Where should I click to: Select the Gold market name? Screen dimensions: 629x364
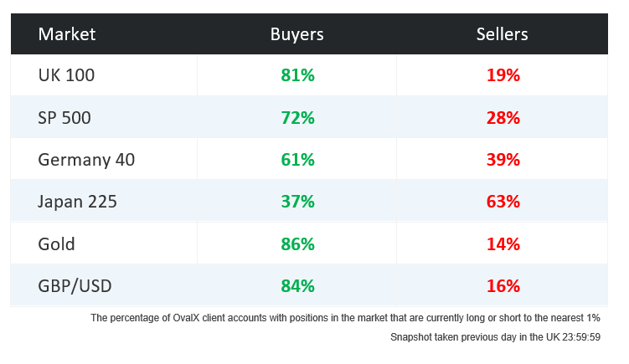[56, 244]
